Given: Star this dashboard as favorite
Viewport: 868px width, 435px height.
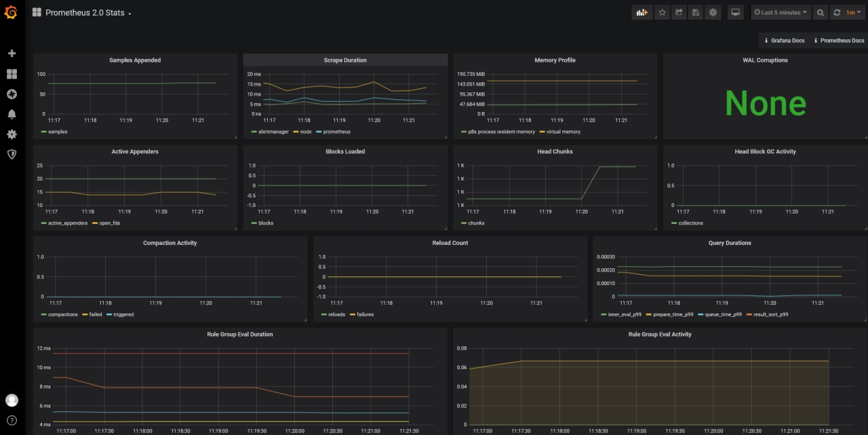Looking at the screenshot, I should tap(663, 12).
